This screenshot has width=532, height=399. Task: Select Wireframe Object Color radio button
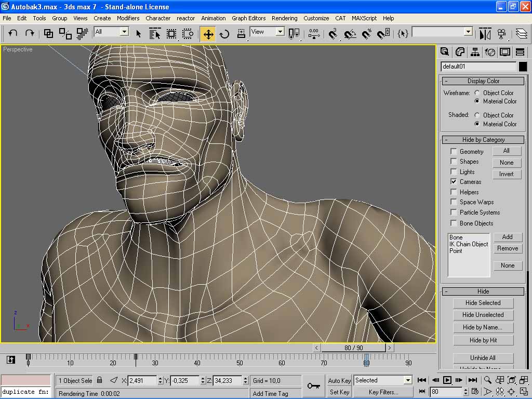click(477, 93)
